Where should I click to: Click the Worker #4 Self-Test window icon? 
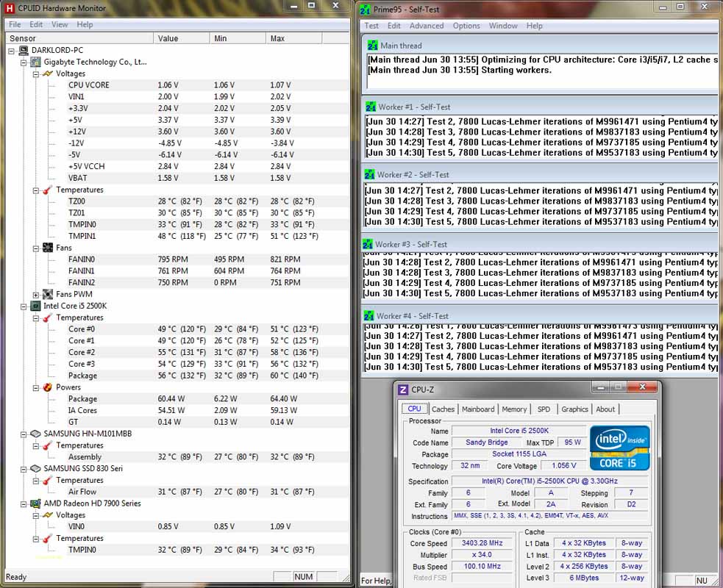click(x=369, y=316)
